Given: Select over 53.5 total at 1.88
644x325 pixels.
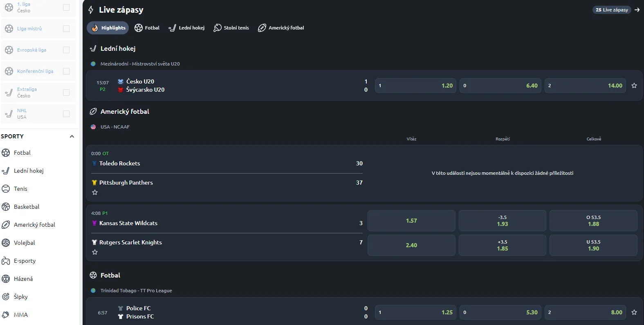Looking at the screenshot, I should 593,221.
